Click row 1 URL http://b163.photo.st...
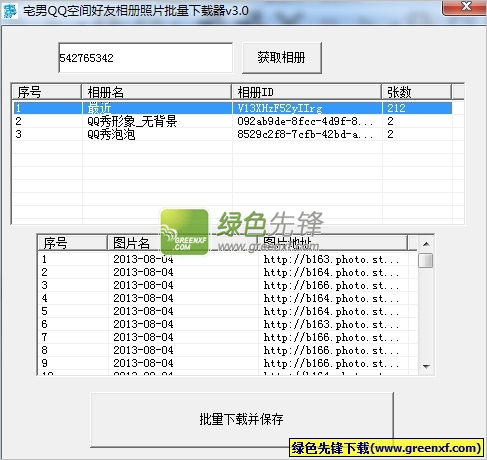487x460 pixels. coord(331,259)
